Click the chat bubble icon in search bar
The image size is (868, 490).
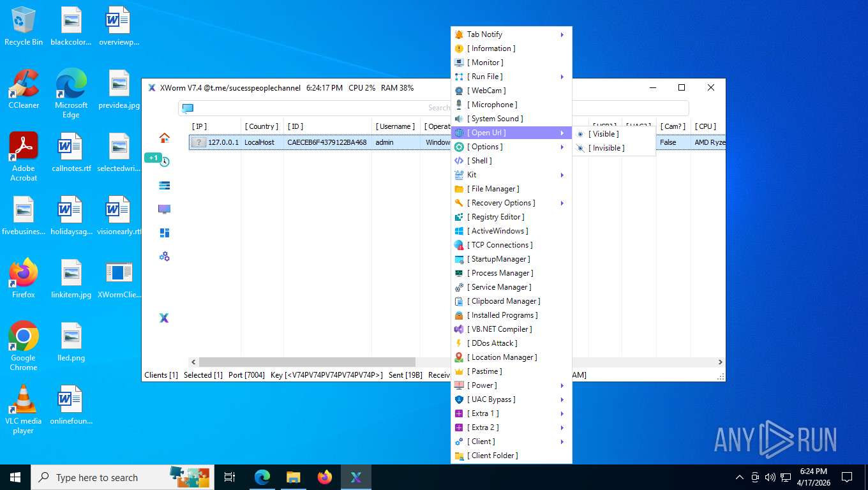188,108
